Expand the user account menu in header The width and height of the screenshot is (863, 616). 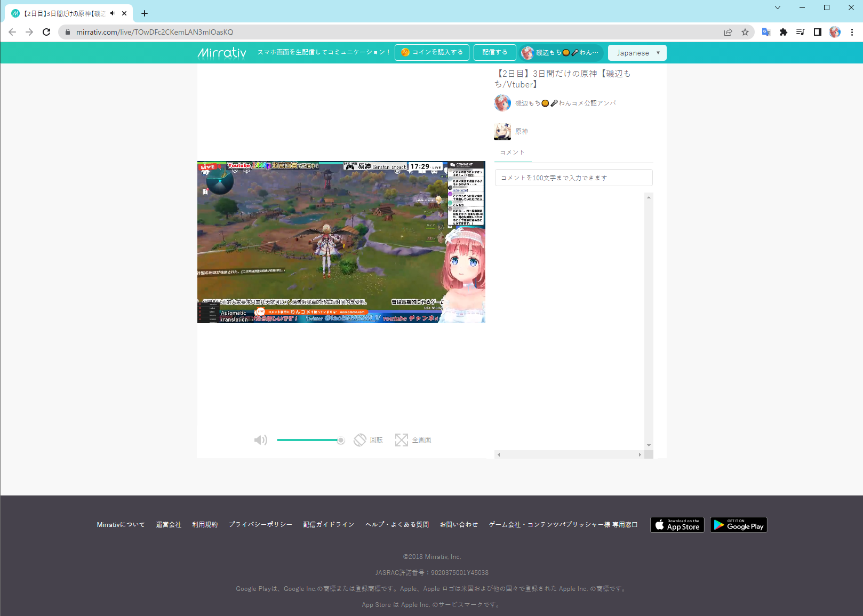562,53
